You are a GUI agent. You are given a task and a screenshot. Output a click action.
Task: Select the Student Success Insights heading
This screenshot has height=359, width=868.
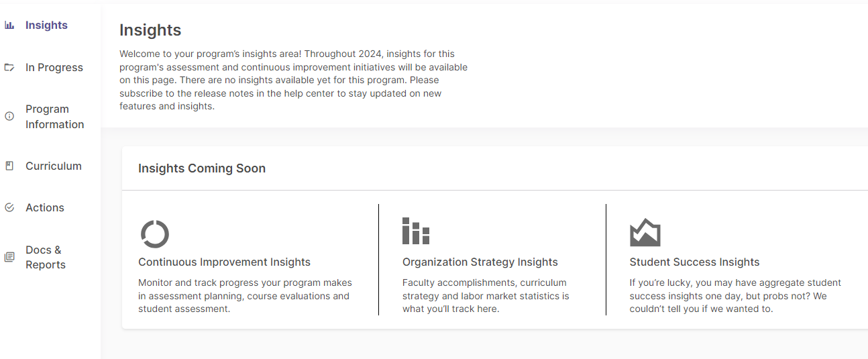(694, 262)
